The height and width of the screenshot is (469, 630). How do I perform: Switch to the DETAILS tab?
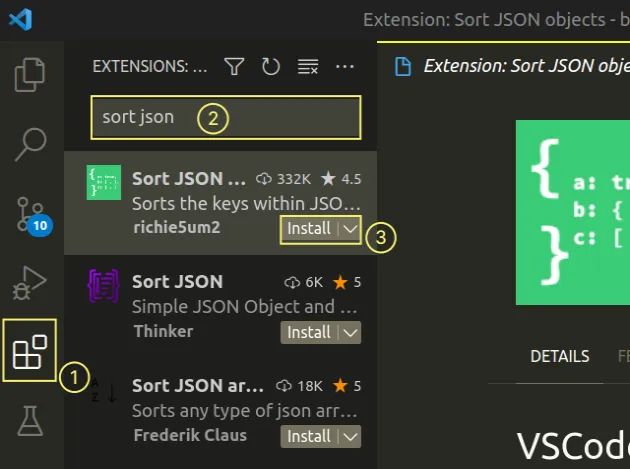560,356
